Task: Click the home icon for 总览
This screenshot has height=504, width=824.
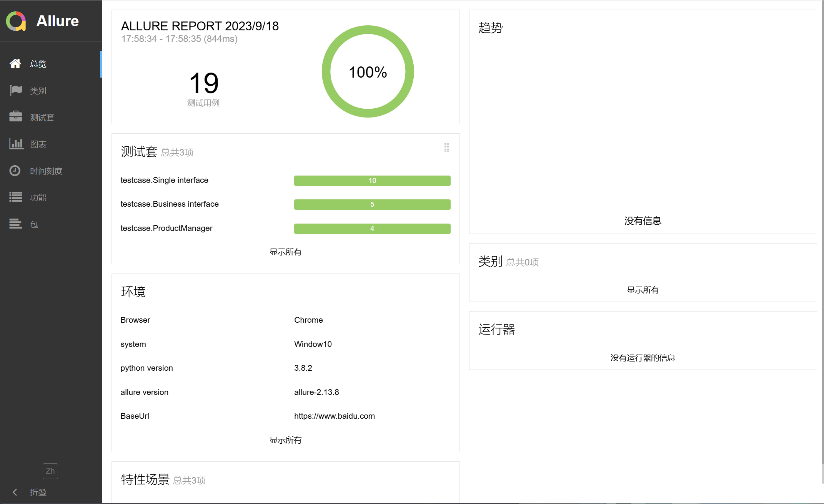Action: (x=15, y=64)
